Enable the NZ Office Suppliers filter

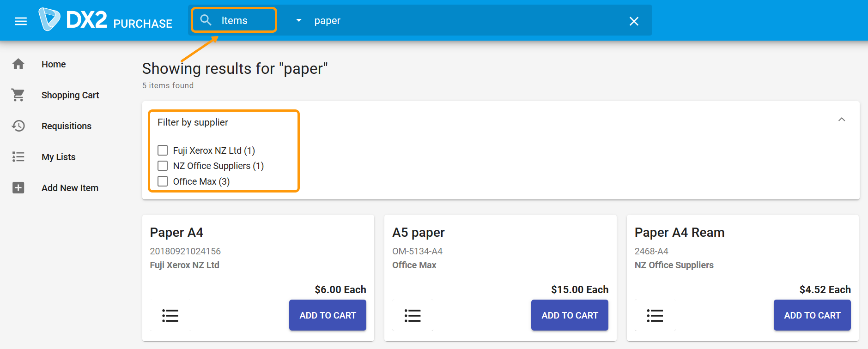163,166
